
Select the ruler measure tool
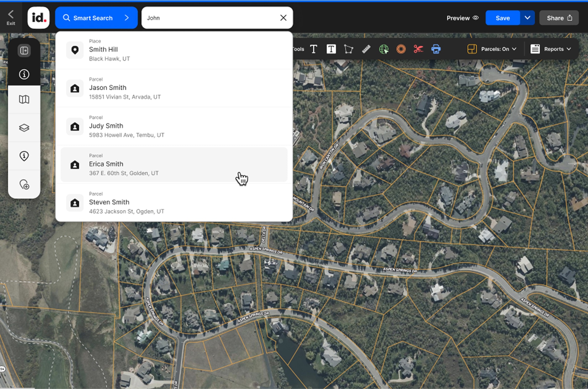tap(366, 49)
